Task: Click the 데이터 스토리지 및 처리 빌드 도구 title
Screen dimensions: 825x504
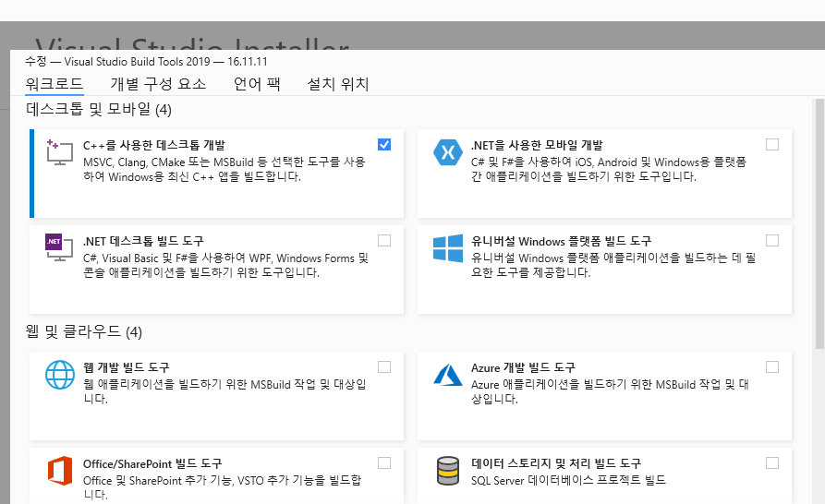Action: point(556,463)
